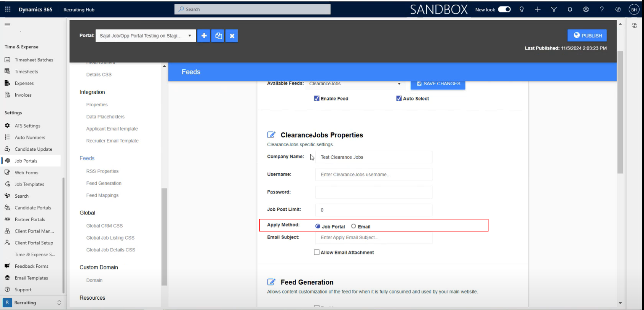Viewport: 644px width, 310px height.
Task: Open Feed Generation in portal menu
Action: [104, 183]
